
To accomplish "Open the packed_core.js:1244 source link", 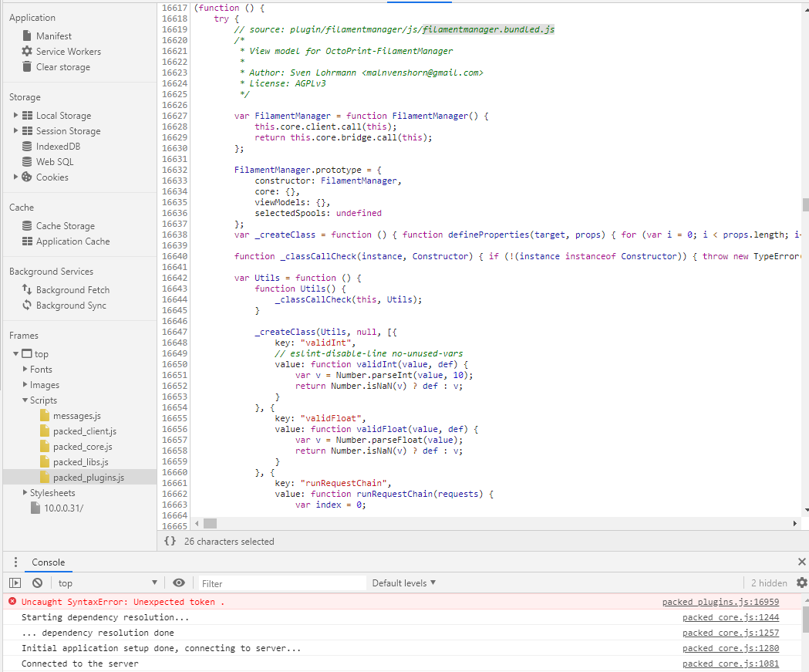I will coord(730,617).
